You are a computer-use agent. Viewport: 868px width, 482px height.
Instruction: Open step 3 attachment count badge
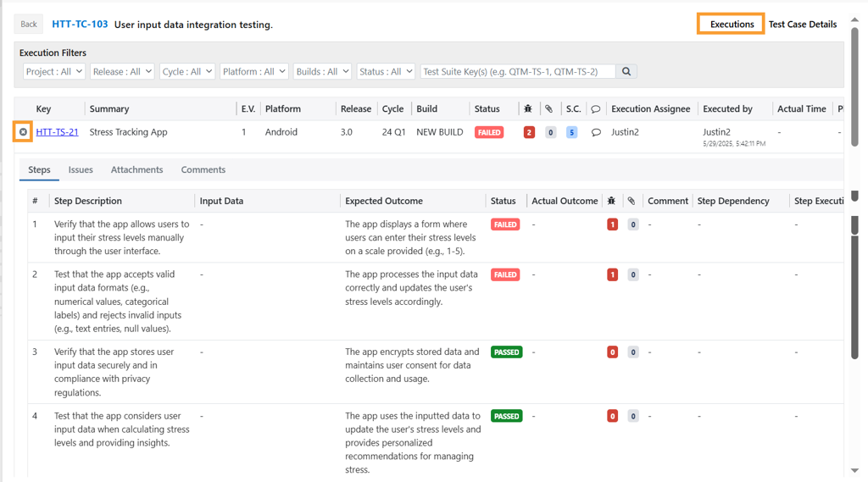(633, 352)
